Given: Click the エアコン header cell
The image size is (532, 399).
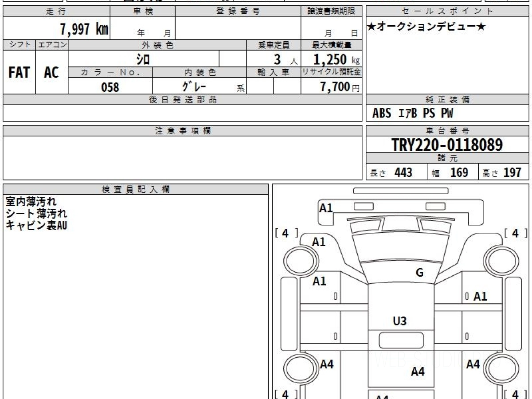Looking at the screenshot, I should (52, 45).
